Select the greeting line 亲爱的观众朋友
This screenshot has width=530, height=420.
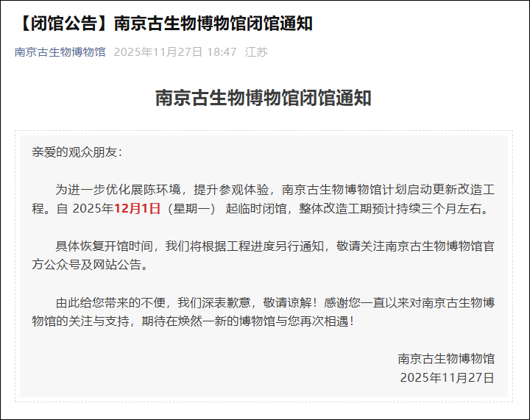point(77,152)
